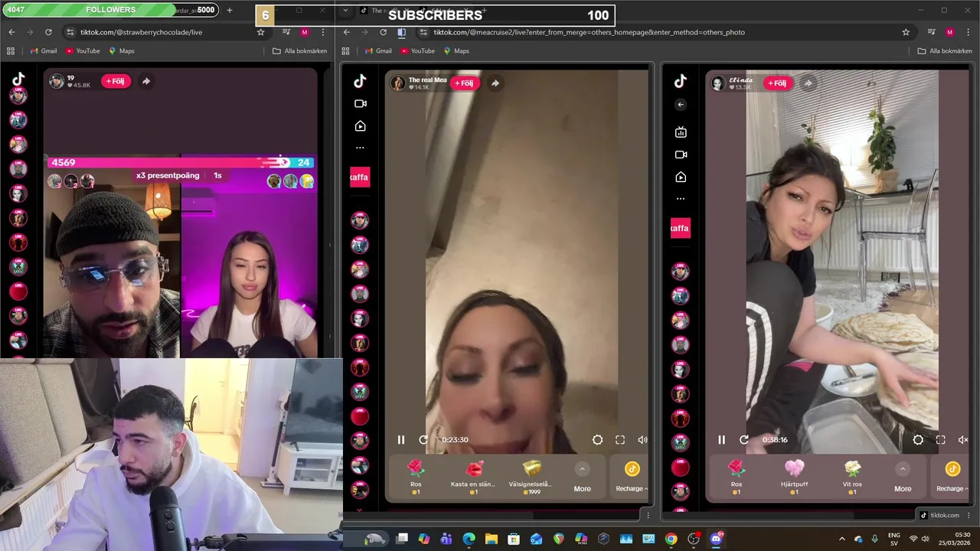Open Gmail bookmark in right window
This screenshot has width=980, height=551.
click(x=378, y=51)
